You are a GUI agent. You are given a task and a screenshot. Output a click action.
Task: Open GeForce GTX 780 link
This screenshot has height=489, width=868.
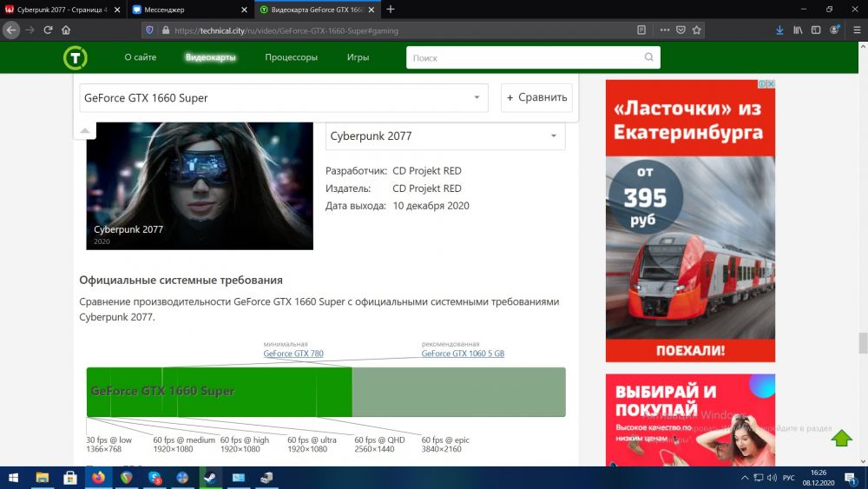293,354
